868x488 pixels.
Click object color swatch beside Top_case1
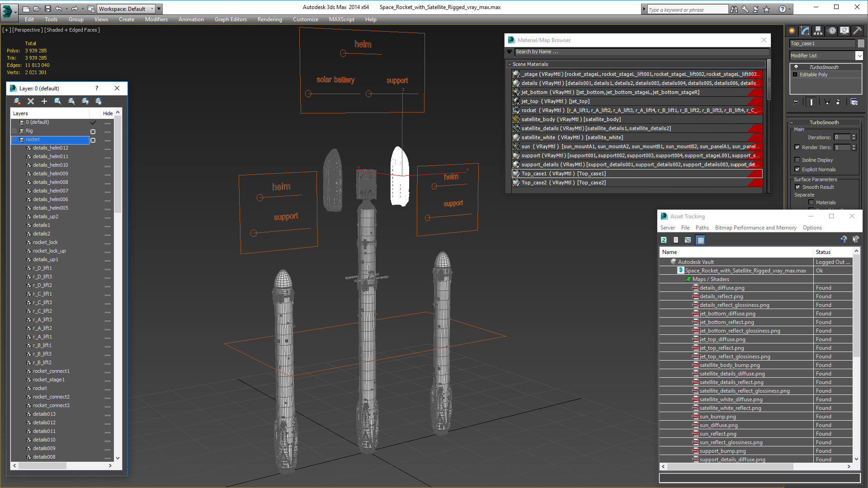[x=861, y=43]
